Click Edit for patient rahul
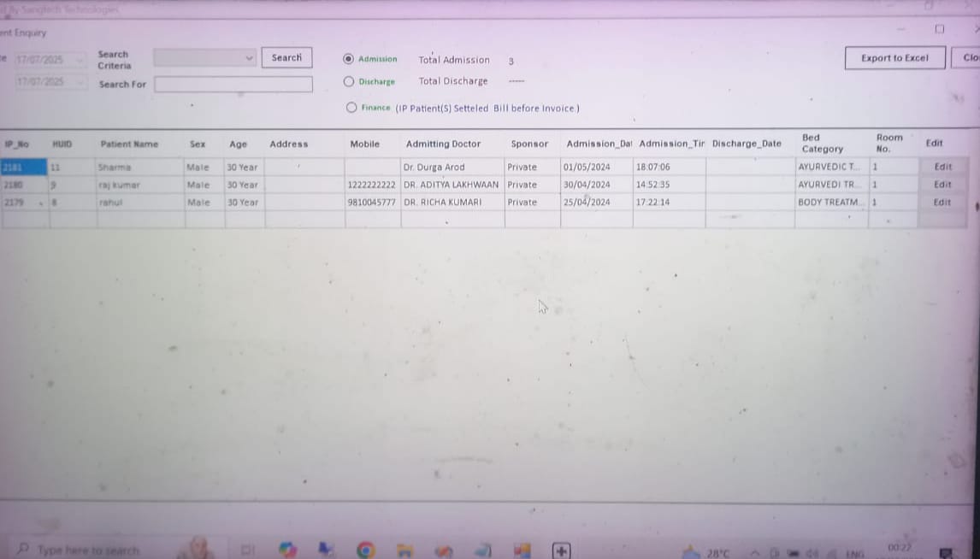The image size is (980, 559). (942, 203)
